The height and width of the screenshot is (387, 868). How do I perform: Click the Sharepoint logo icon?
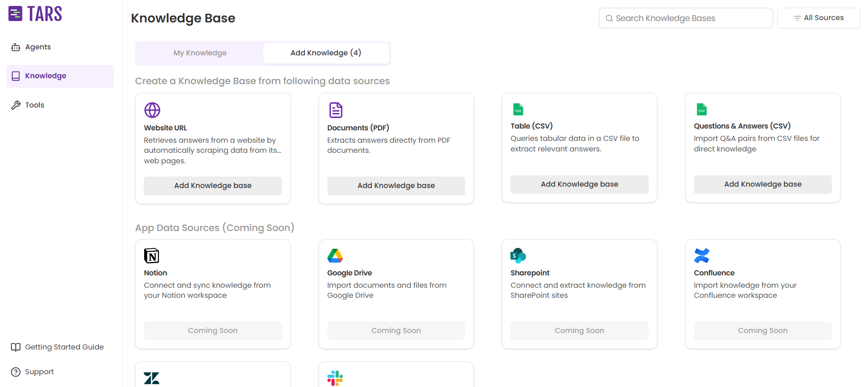click(518, 256)
